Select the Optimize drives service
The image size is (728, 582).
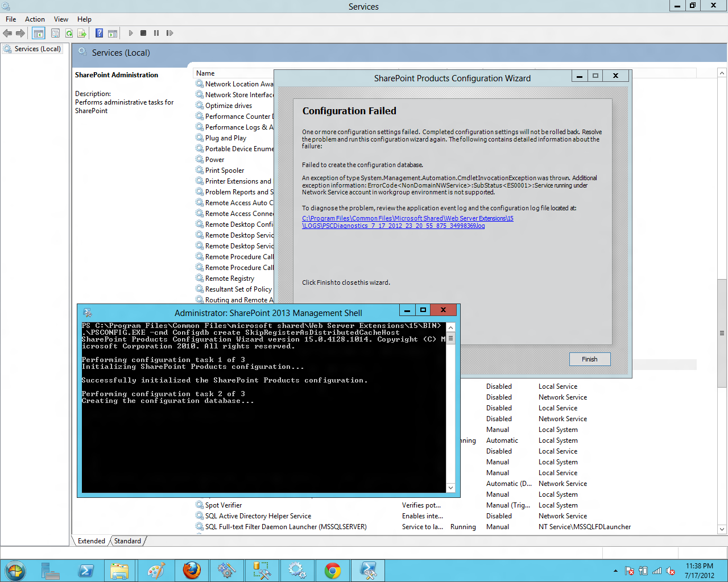coord(229,106)
